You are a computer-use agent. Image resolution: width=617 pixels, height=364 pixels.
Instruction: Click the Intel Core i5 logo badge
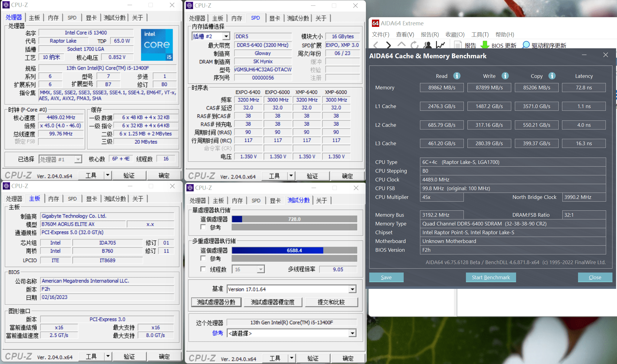click(157, 45)
